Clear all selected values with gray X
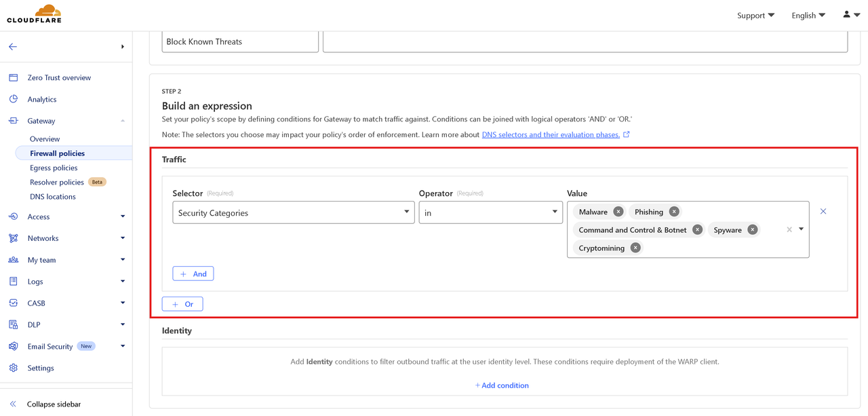Screen dimensions: 868x416 click(x=789, y=229)
